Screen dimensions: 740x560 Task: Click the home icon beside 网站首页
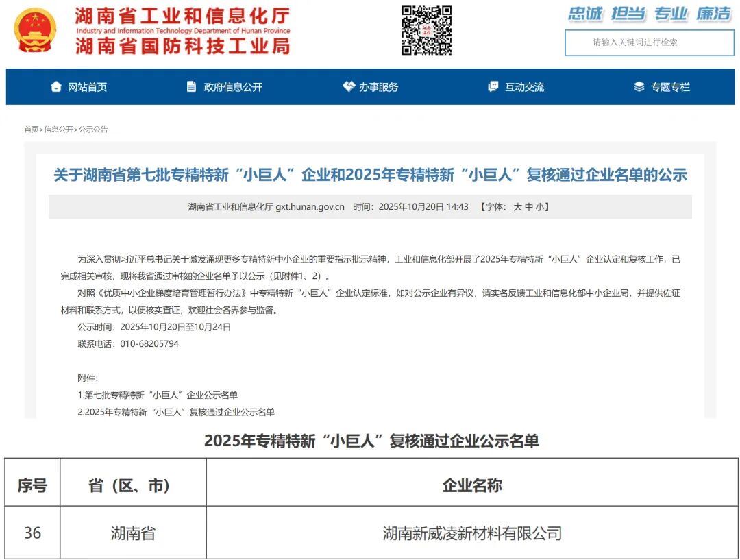pos(56,87)
